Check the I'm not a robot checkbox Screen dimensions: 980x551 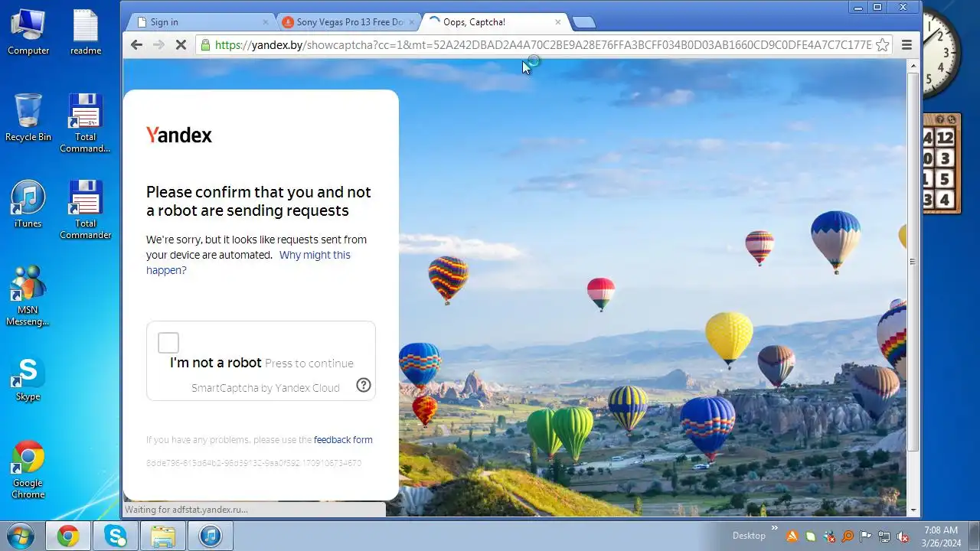(x=168, y=343)
